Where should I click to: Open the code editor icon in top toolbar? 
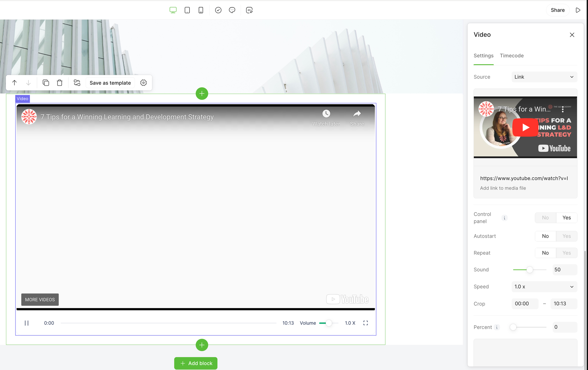pyautogui.click(x=249, y=10)
